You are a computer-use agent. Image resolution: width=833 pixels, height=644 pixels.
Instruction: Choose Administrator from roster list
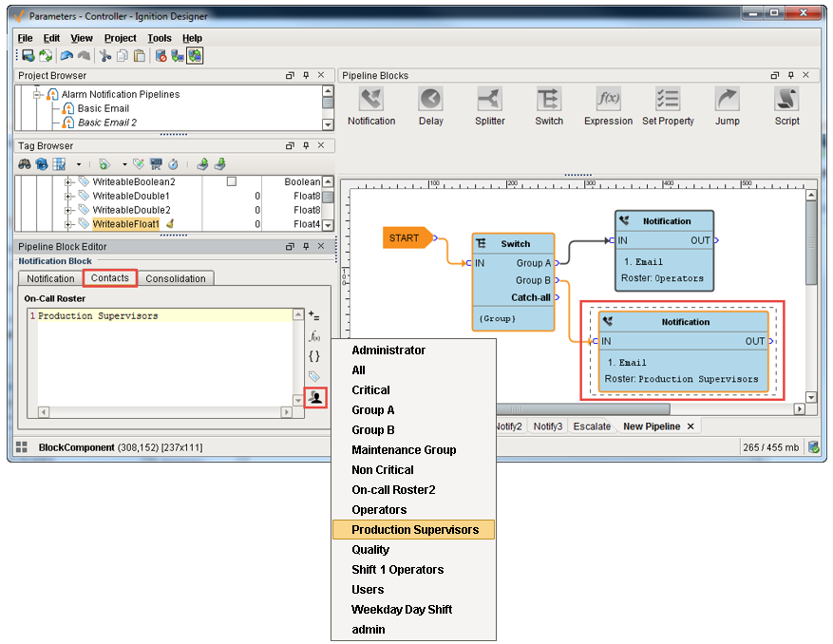click(414, 350)
